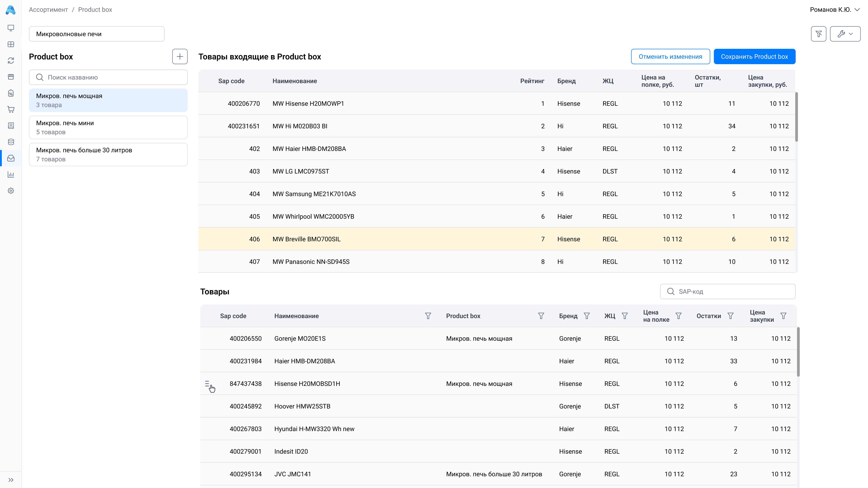Go to Ассортимент breadcrumb
This screenshot has width=868, height=488.
coord(48,10)
